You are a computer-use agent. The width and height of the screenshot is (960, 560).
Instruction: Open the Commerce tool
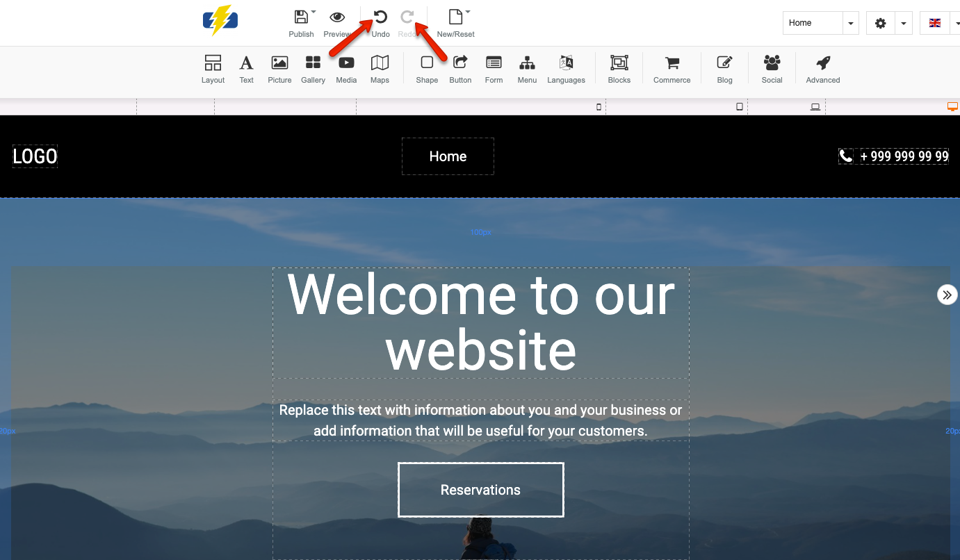(x=671, y=67)
